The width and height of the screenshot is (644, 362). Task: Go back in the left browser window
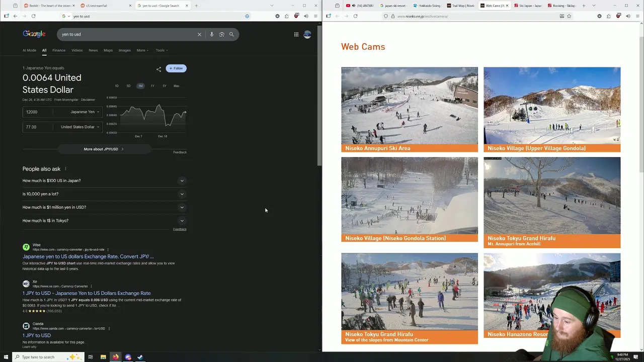pyautogui.click(x=15, y=16)
